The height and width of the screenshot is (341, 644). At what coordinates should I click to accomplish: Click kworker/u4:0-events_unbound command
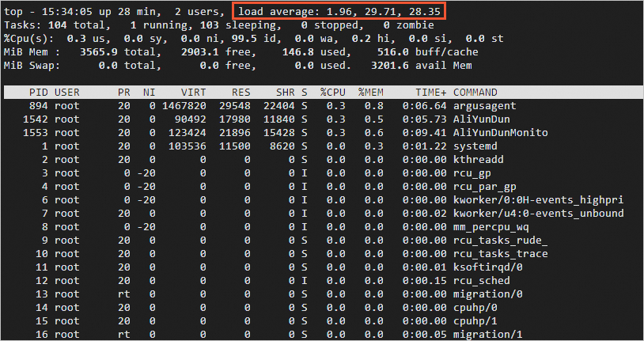(x=539, y=214)
